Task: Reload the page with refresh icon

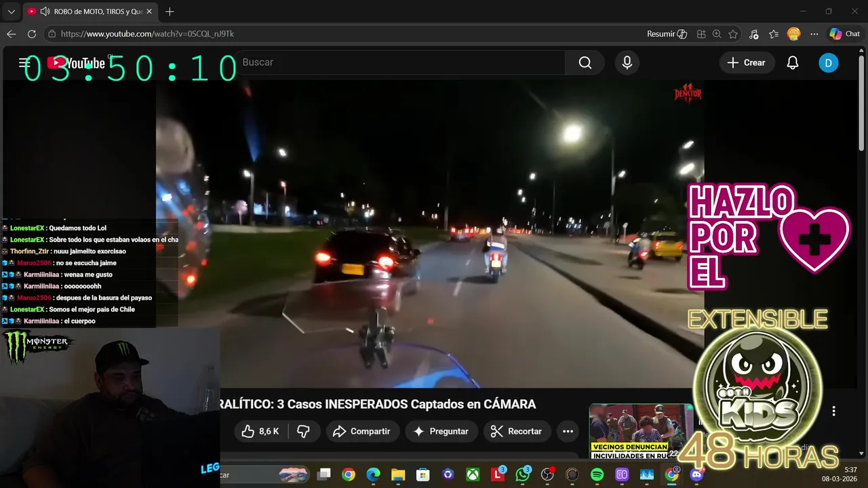Action: click(x=32, y=34)
